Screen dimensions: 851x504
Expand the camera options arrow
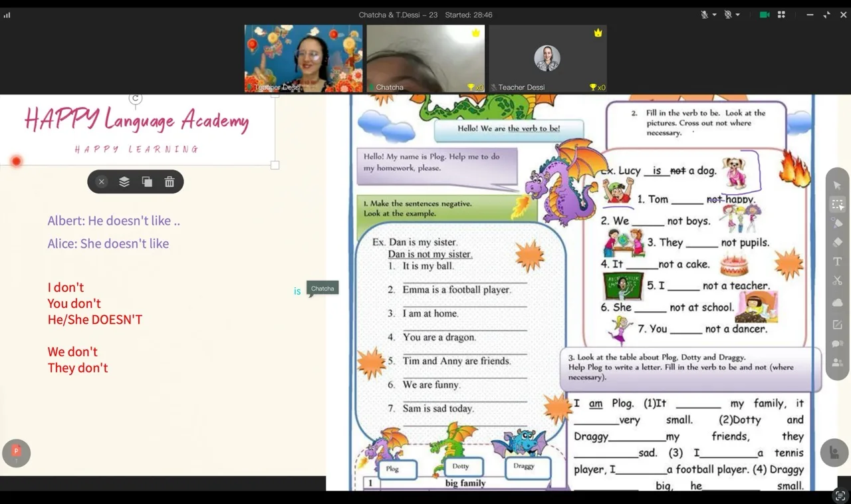738,15
